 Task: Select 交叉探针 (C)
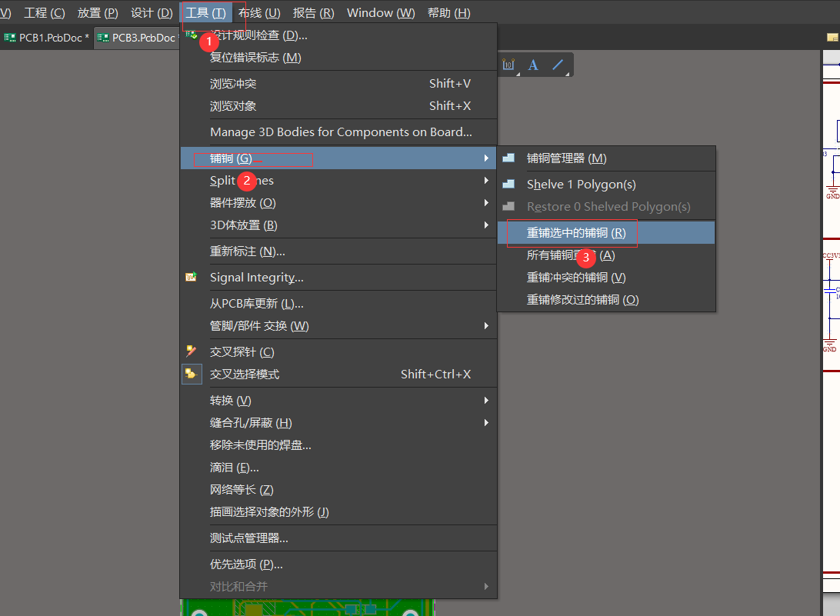(x=338, y=352)
